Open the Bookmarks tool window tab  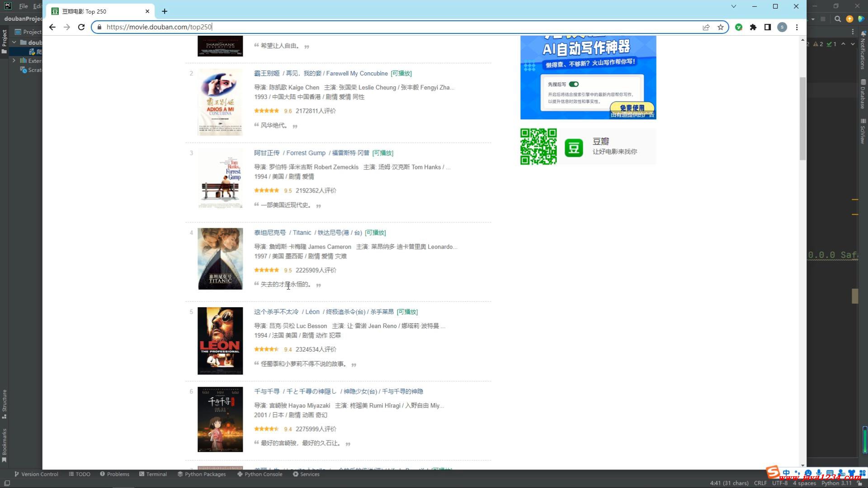tap(5, 445)
